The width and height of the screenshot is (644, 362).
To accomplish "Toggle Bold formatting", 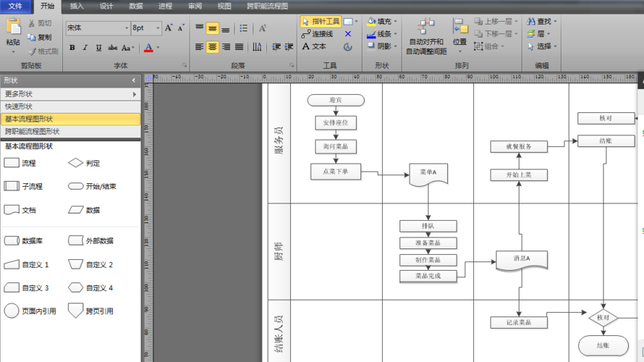I will (72, 48).
